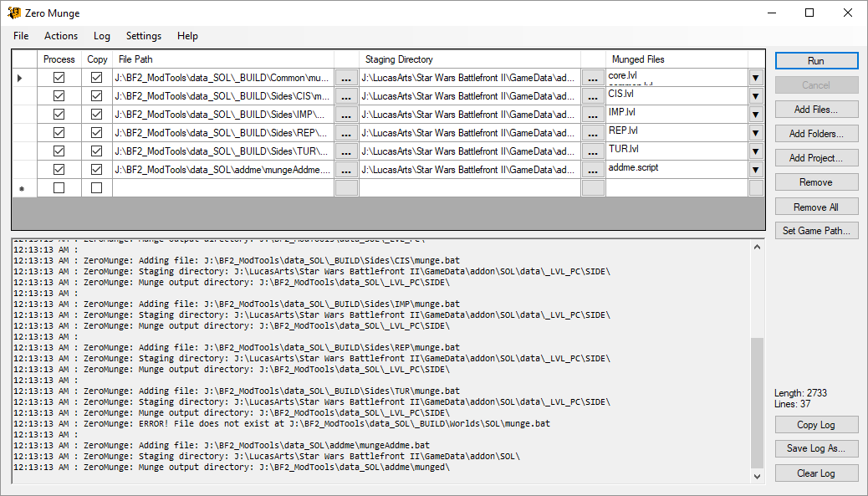Browse file path for the mungeAddme row
The width and height of the screenshot is (868, 496).
coord(346,170)
